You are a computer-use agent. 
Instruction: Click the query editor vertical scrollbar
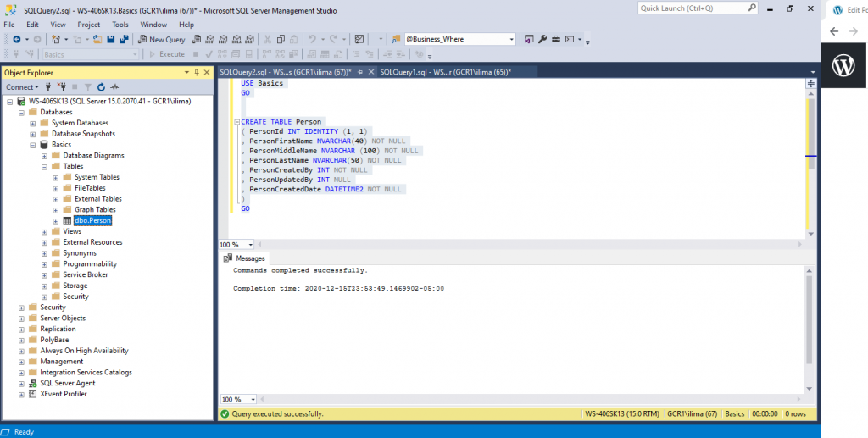(x=810, y=136)
